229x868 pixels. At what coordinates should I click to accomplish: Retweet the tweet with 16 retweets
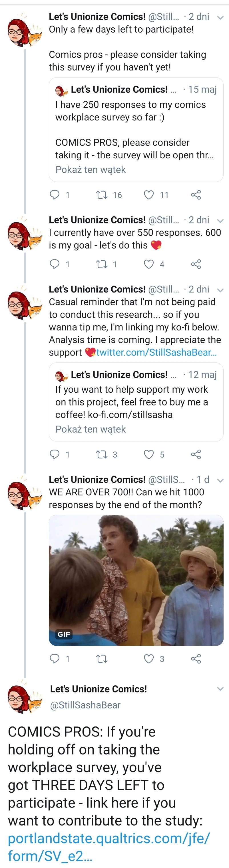(102, 195)
